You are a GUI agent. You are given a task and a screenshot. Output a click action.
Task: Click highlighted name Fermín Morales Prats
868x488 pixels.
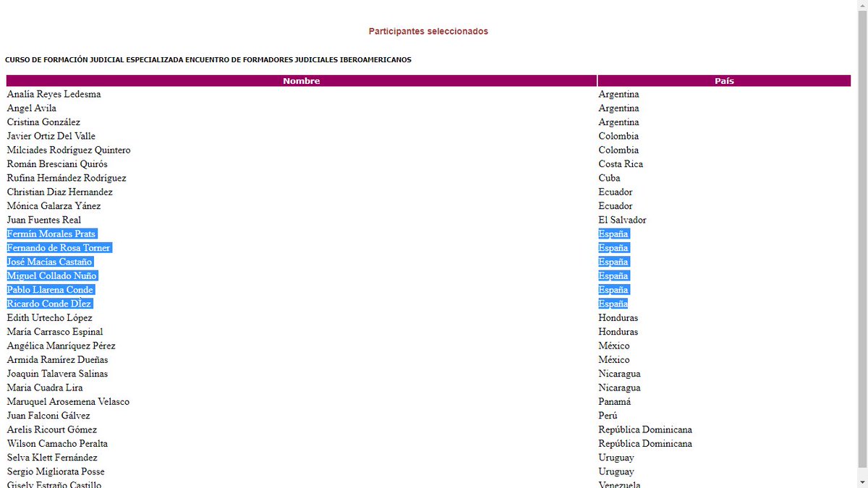click(51, 234)
